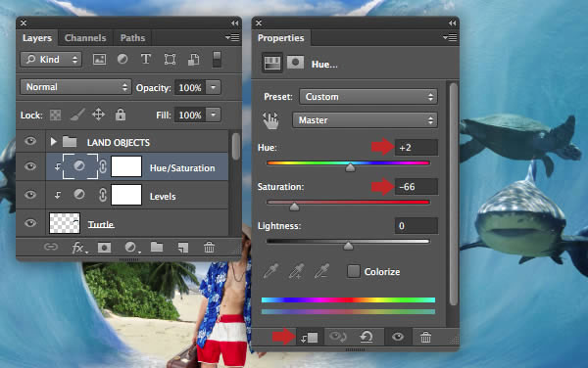588x368 pixels.
Task: Open the Master channel dropdown
Action: coord(365,120)
